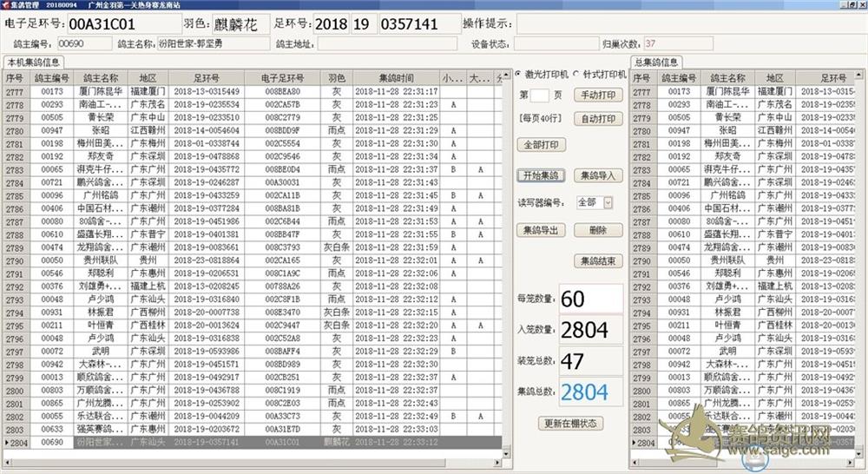
Task: Click the app icon in the title bar
Action: pos(6,4)
